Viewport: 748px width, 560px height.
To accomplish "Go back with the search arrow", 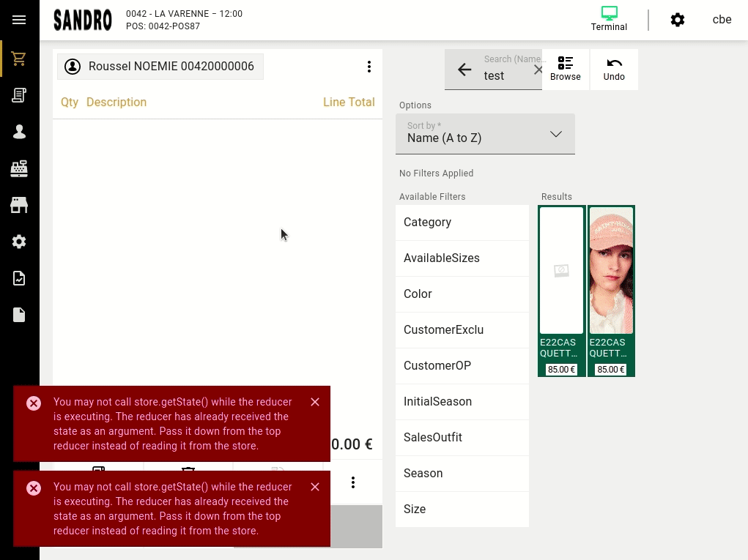I will click(x=464, y=70).
